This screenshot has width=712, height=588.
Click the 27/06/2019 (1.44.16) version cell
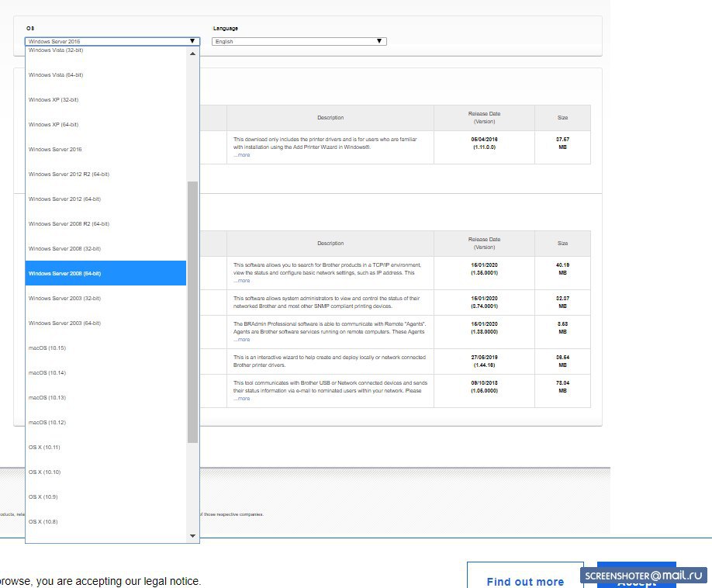tap(484, 361)
